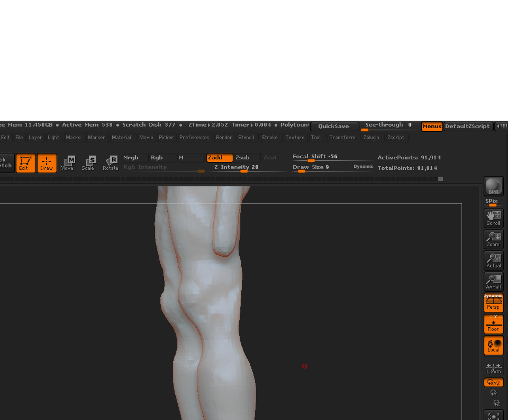The height and width of the screenshot is (420, 508).
Task: Open the Tool menu
Action: [x=316, y=138]
